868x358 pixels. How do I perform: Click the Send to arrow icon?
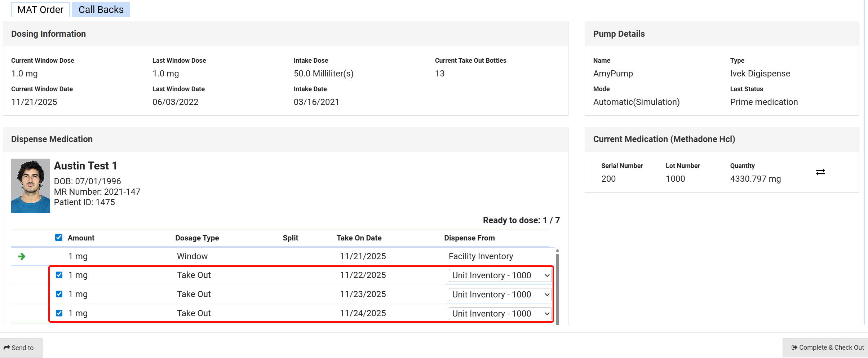tap(7, 348)
